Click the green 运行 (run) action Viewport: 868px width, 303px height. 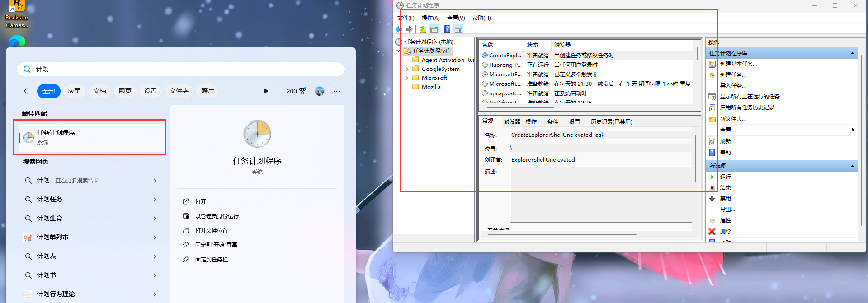[x=725, y=177]
